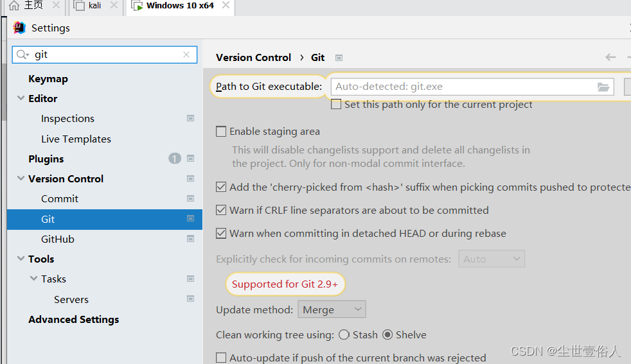Select Servers under Tasks
Image resolution: width=631 pixels, height=364 pixels.
click(71, 299)
